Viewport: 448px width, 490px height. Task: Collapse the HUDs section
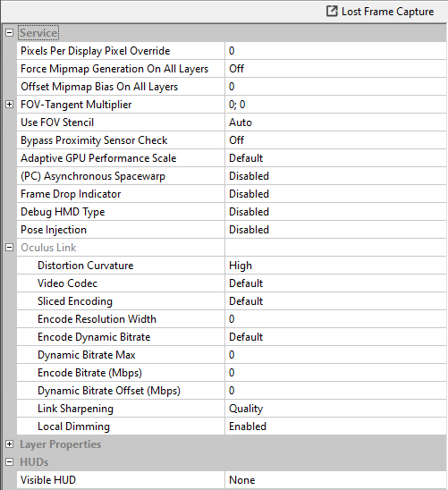point(9,462)
